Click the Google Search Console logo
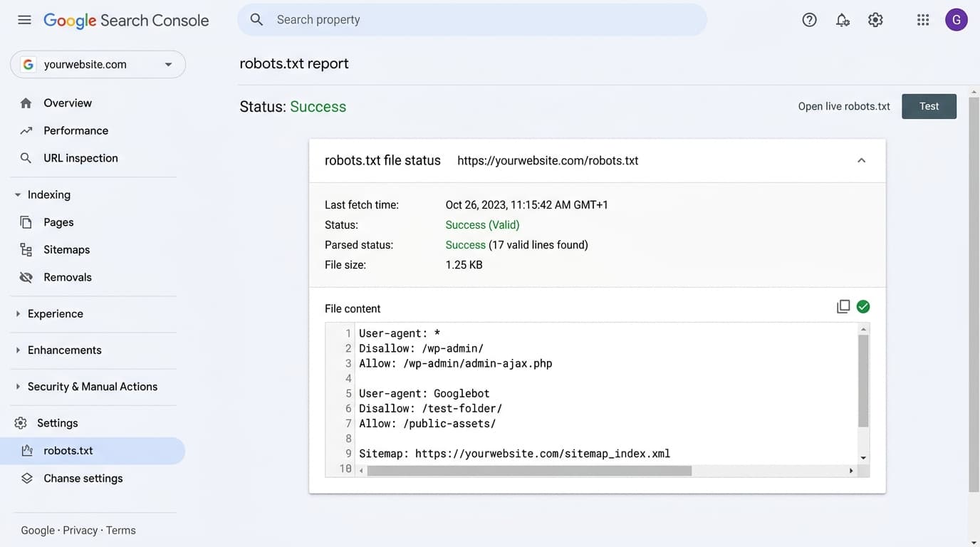Screen dimensions: 980x547 point(126,20)
